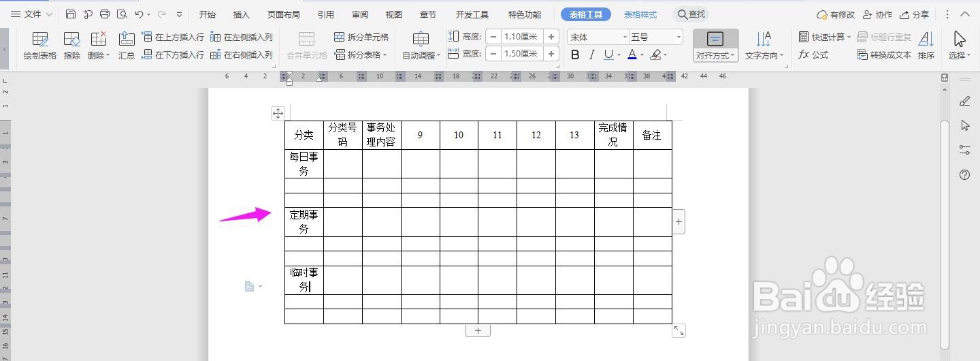Switch to the 视图 tab
Image resolution: width=980 pixels, height=361 pixels.
tap(393, 14)
